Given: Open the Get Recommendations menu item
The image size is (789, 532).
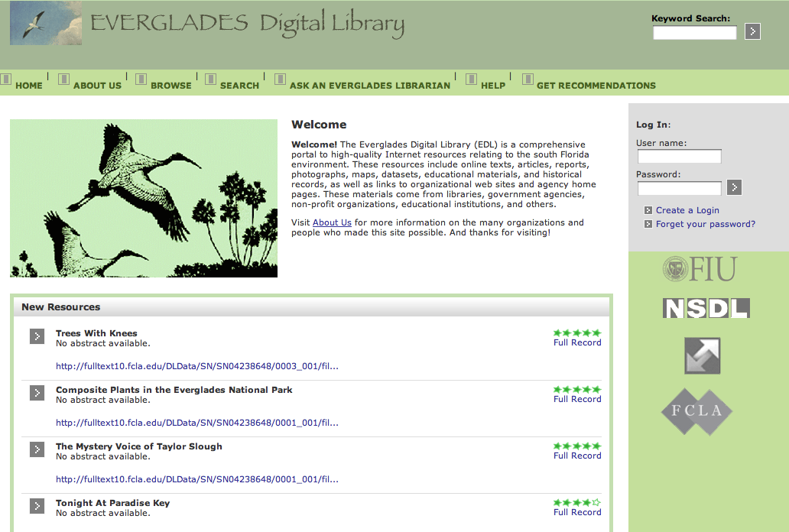Looking at the screenshot, I should click(596, 85).
